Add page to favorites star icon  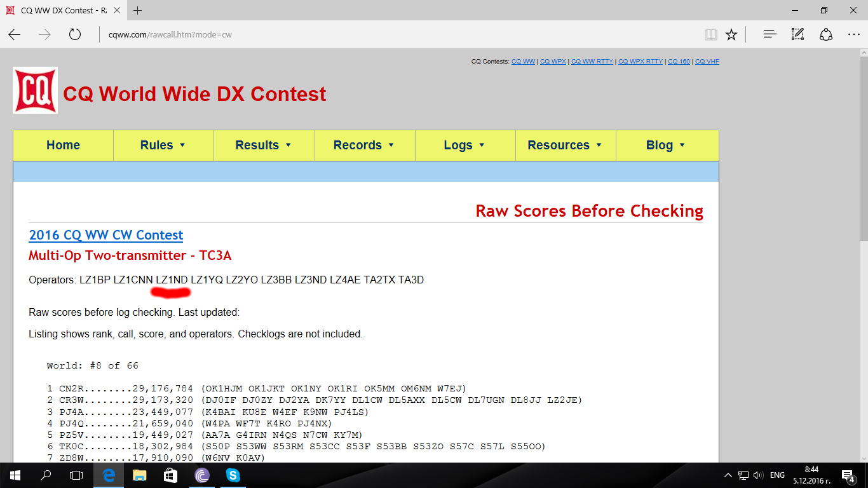tap(731, 35)
